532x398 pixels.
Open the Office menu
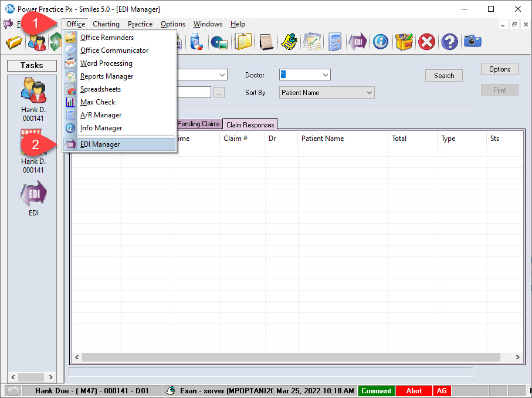point(75,24)
